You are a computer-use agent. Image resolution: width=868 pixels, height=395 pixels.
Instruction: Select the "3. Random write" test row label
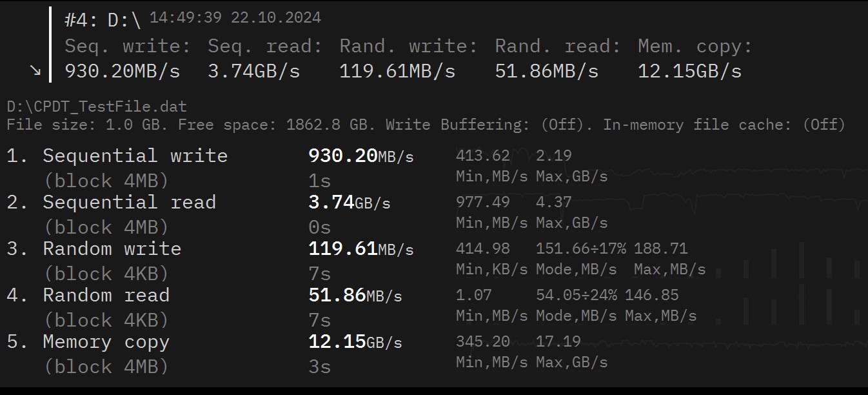(94, 249)
